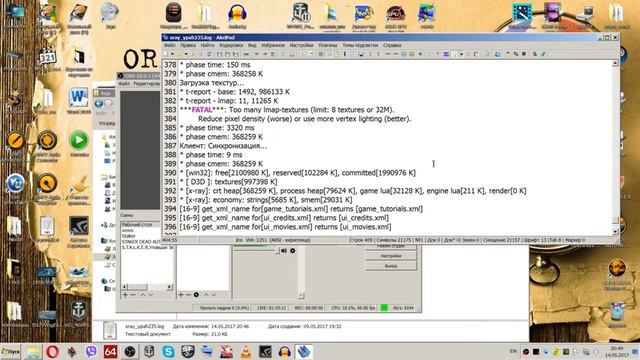Image resolution: width=640 pixels, height=360 pixels.
Task: Open the red 64 app on the taskbar
Action: click(110, 352)
